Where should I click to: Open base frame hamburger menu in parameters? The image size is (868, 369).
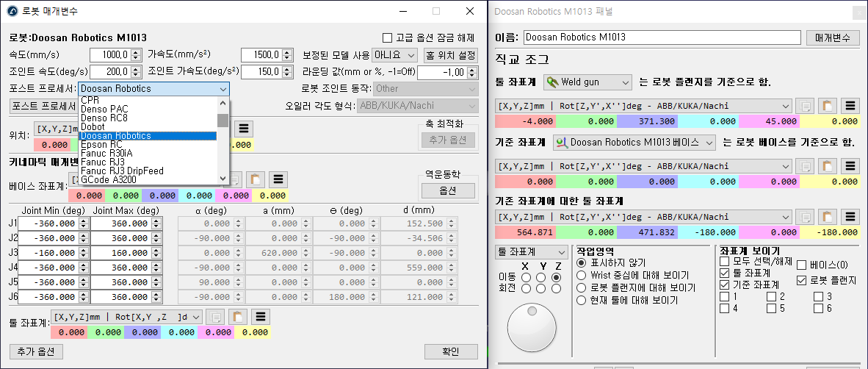pos(277,179)
